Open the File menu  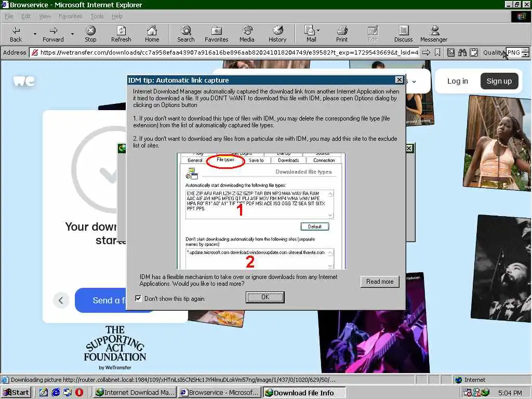click(x=9, y=16)
